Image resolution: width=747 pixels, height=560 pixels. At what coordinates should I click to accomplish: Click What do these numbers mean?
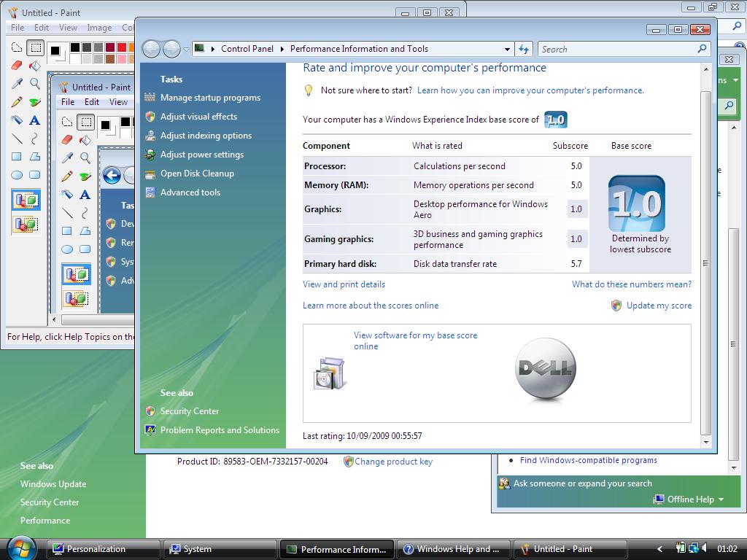pos(632,284)
